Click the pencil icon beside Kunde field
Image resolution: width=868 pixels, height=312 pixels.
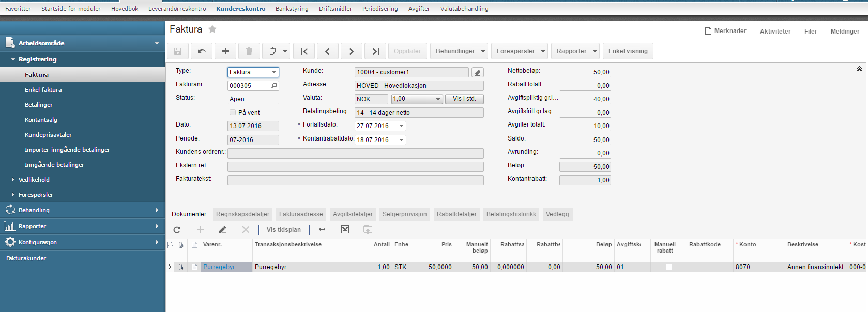coord(478,73)
